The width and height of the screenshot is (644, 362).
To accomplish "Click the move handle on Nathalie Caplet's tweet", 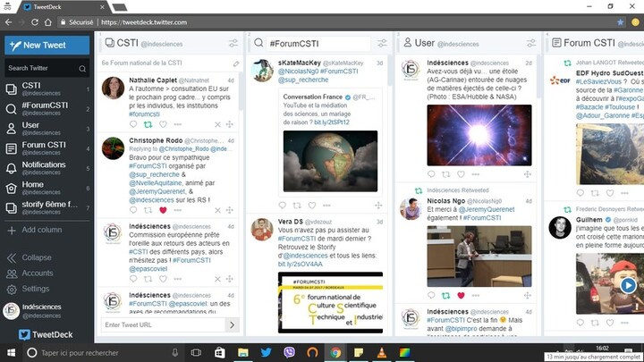I will tap(230, 124).
